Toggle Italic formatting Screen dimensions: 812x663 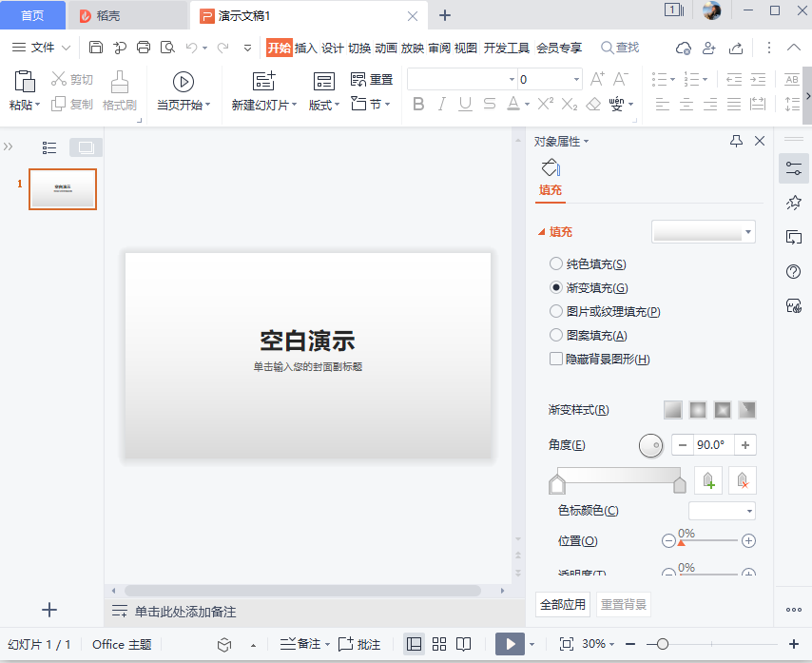(x=442, y=104)
